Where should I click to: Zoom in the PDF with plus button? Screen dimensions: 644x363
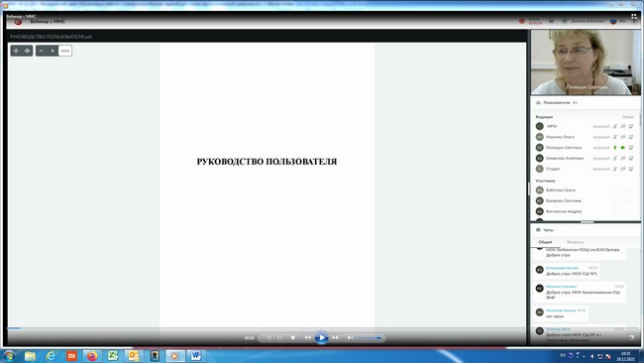click(x=53, y=51)
